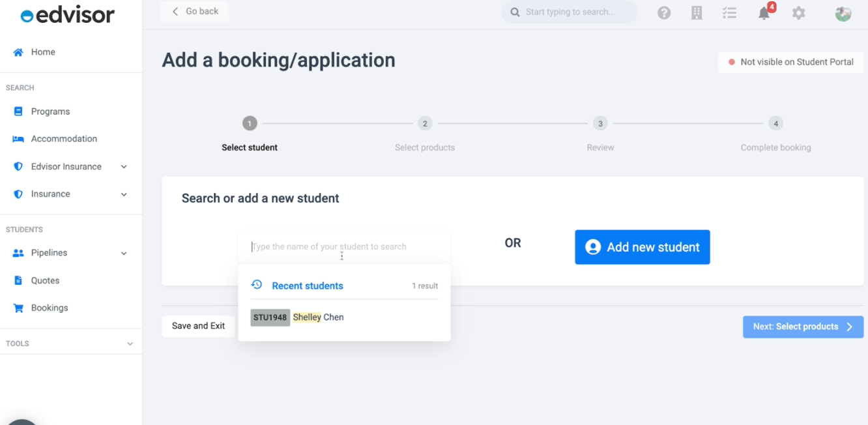The height and width of the screenshot is (425, 868).
Task: Click the Programs book icon
Action: tap(18, 111)
